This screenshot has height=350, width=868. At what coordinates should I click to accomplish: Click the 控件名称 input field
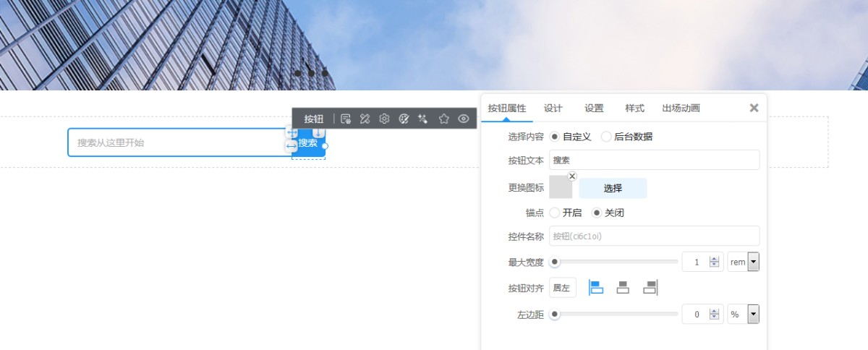655,236
